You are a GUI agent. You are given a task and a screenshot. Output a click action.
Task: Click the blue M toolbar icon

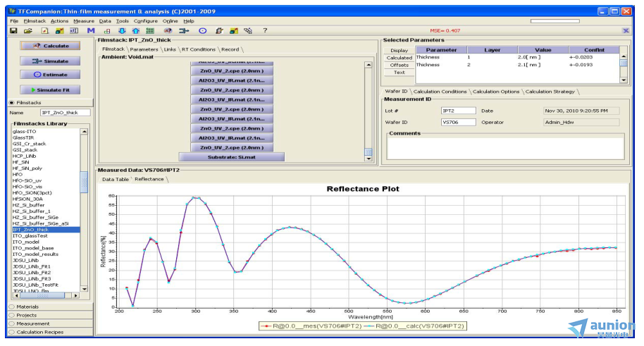point(91,31)
